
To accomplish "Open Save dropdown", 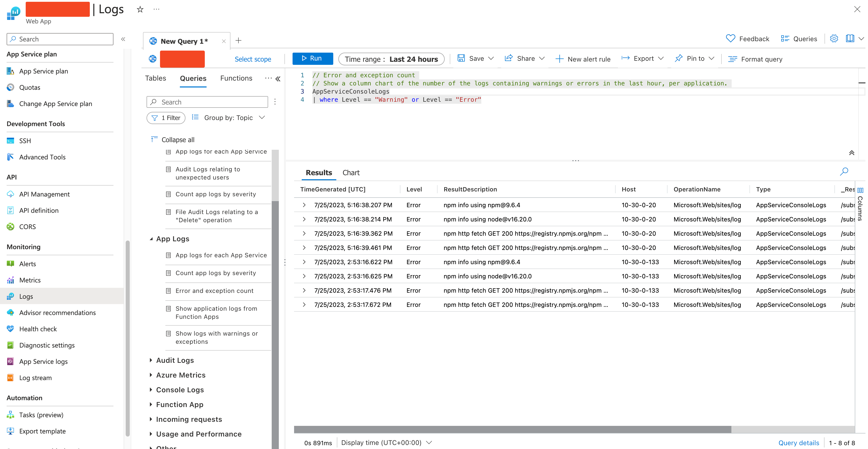I will (x=475, y=59).
